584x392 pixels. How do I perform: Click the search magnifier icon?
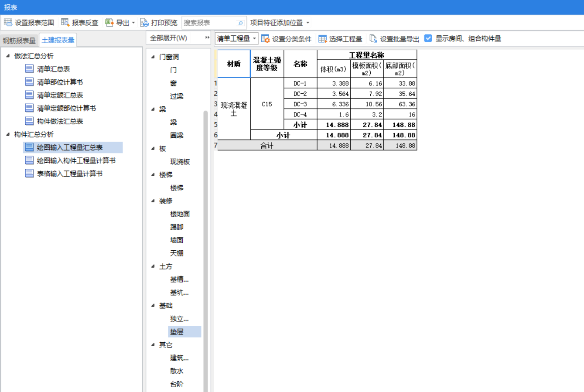pyautogui.click(x=240, y=23)
